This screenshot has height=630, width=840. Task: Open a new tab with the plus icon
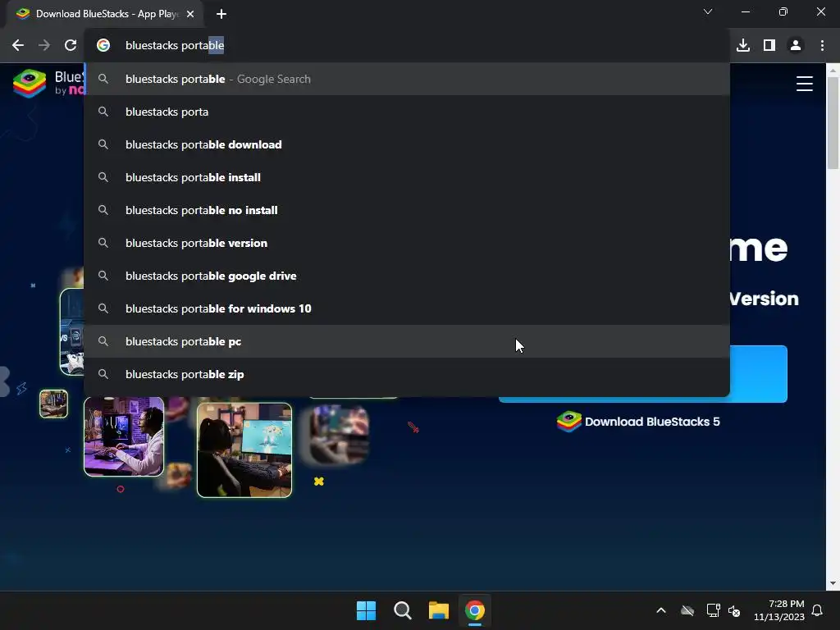pyautogui.click(x=221, y=14)
